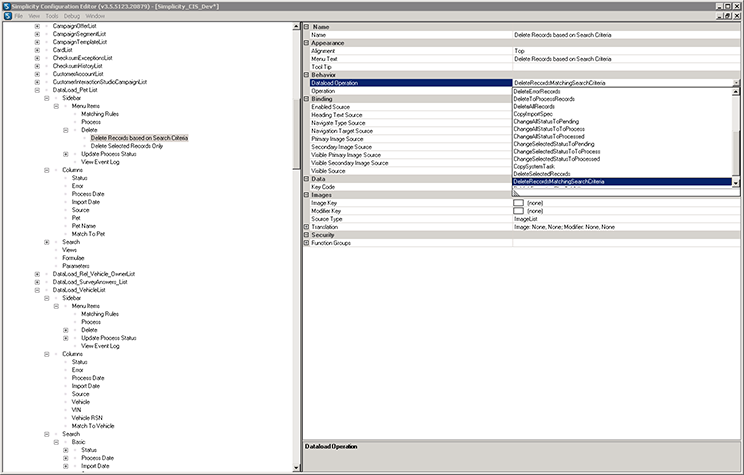Expand the Translation property row

coord(307,227)
